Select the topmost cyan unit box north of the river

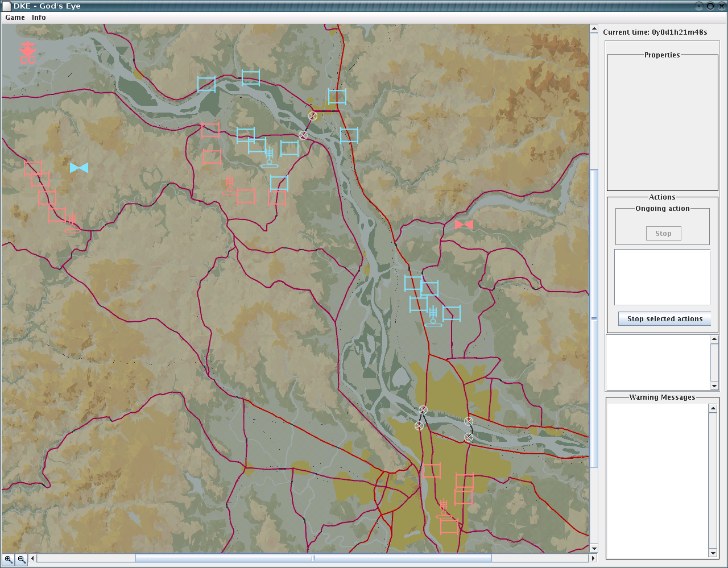click(251, 78)
